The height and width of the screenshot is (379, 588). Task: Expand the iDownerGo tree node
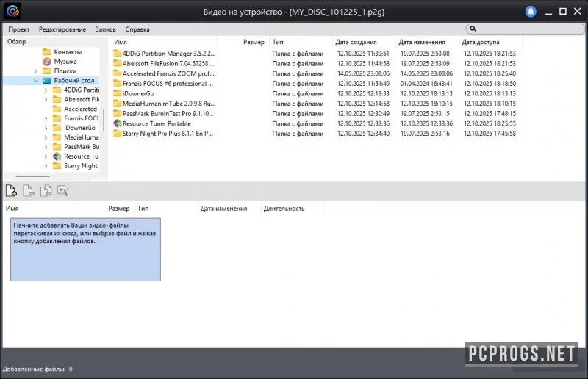46,128
